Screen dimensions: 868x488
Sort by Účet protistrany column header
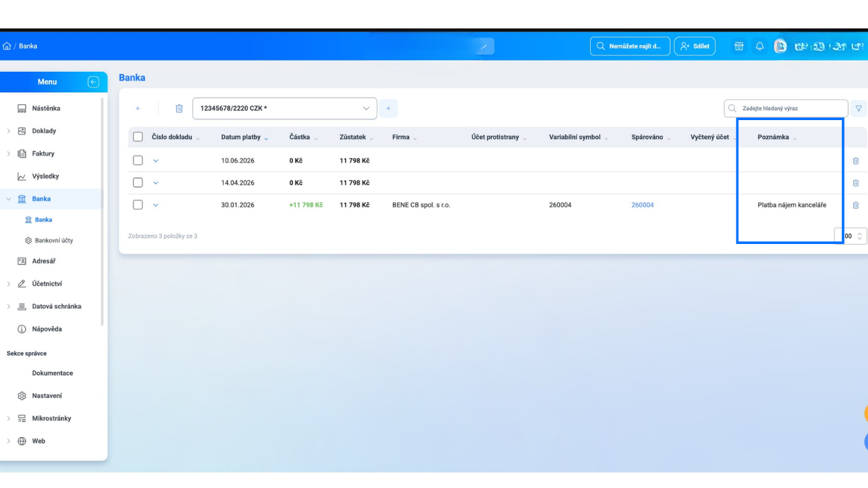click(x=499, y=137)
